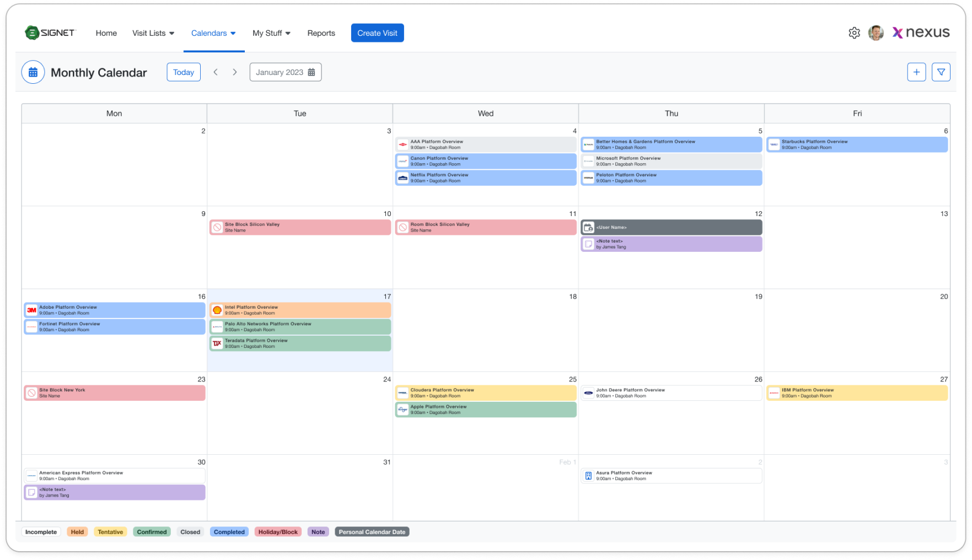Viewport: 972px width, 560px height.
Task: Expand the My Stuff dropdown
Action: (271, 33)
